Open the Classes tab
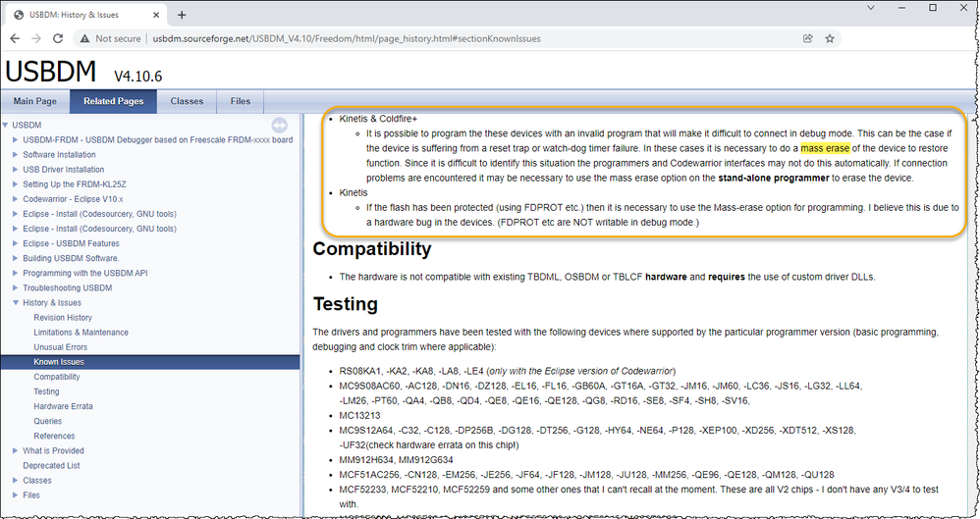 coord(187,101)
